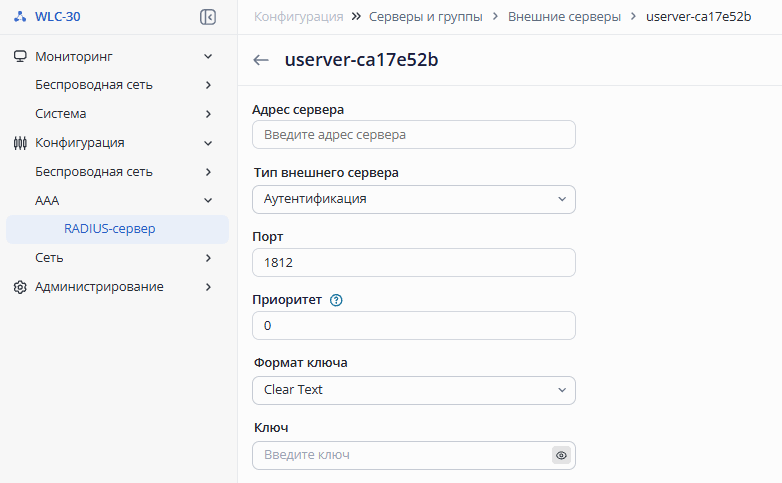Screen dimensions: 782x483
Task: Focus the Приоритет field showing 0
Action: click(x=414, y=326)
